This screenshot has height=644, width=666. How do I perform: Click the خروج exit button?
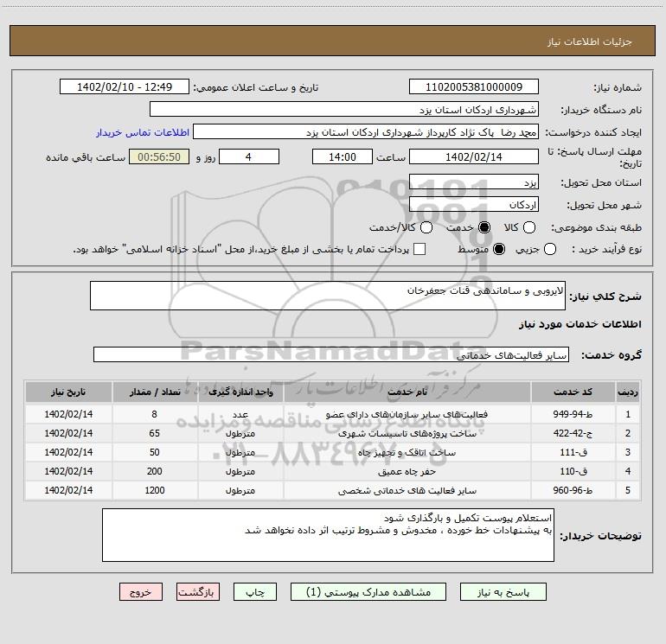141,592
